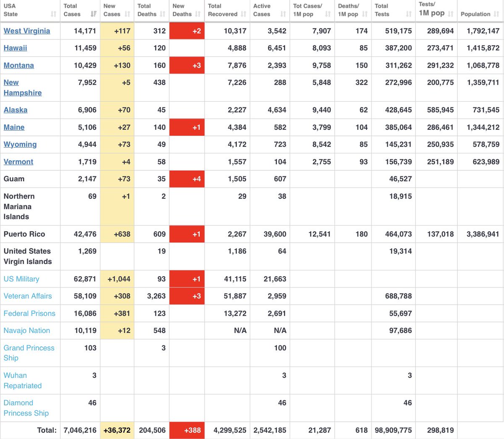504x439 pixels.
Task: Click Maine new deaths +1 cell
Action: (187, 127)
